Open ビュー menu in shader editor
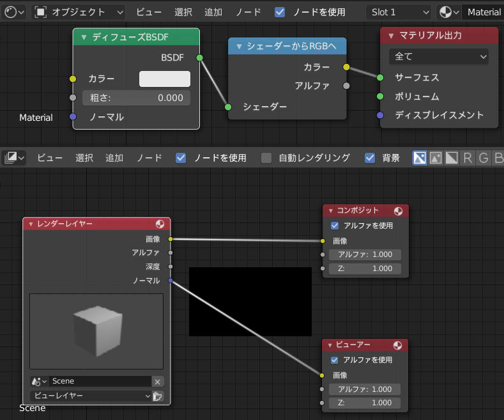The height and width of the screenshot is (420, 504). [148, 12]
